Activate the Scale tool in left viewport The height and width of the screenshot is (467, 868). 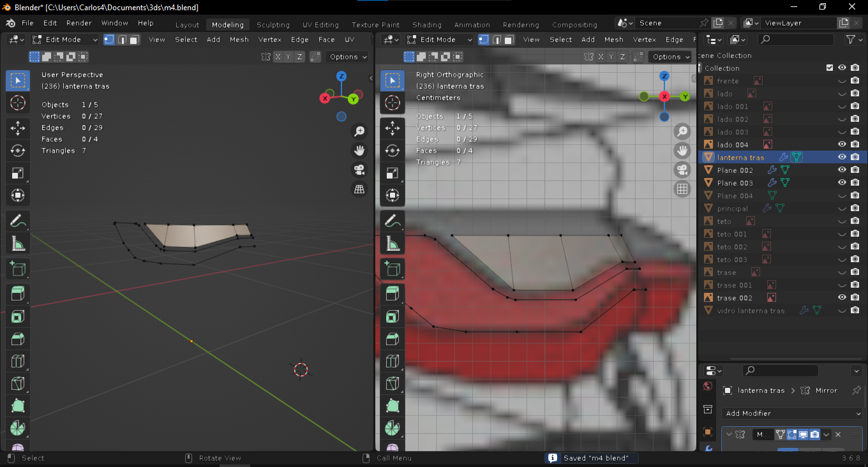click(18, 173)
